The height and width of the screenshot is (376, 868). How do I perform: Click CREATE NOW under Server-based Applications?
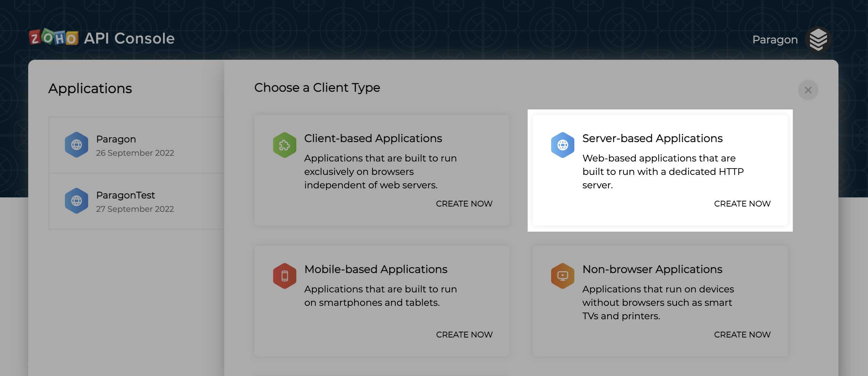coord(742,204)
